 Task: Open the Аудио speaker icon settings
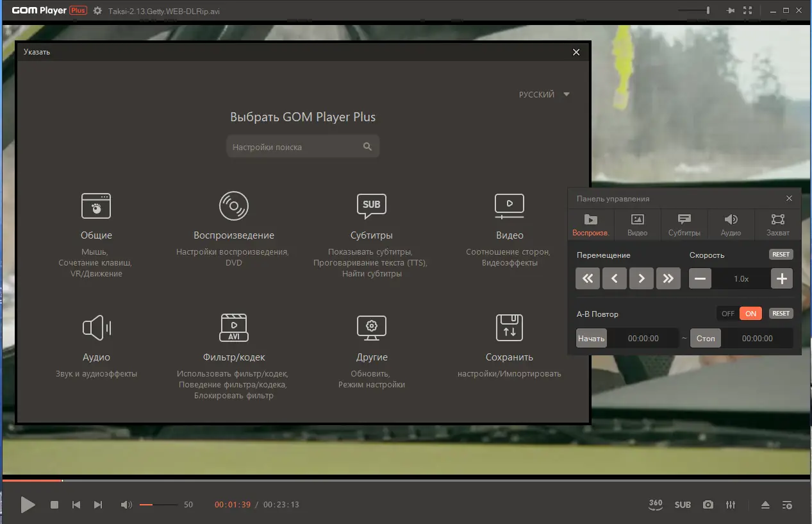tap(96, 328)
